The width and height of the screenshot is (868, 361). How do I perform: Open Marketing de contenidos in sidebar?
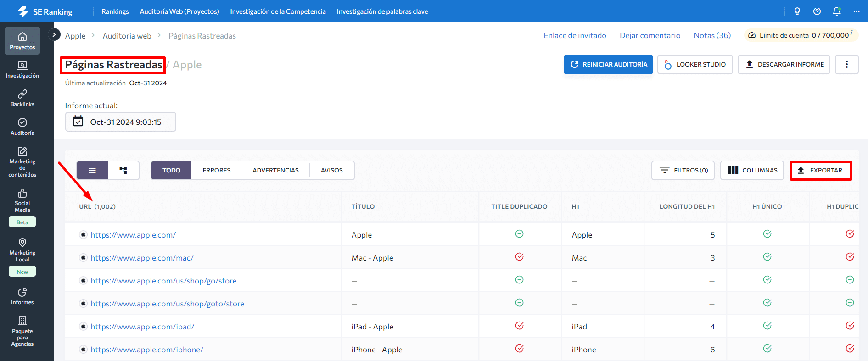coord(22,162)
